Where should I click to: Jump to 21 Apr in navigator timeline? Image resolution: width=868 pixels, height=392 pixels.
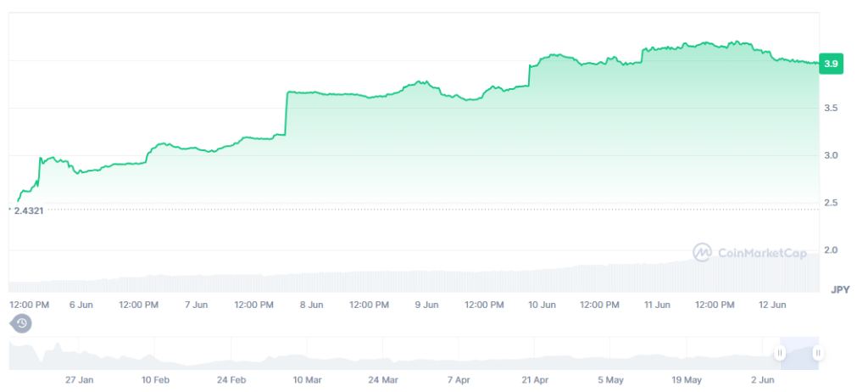535,380
